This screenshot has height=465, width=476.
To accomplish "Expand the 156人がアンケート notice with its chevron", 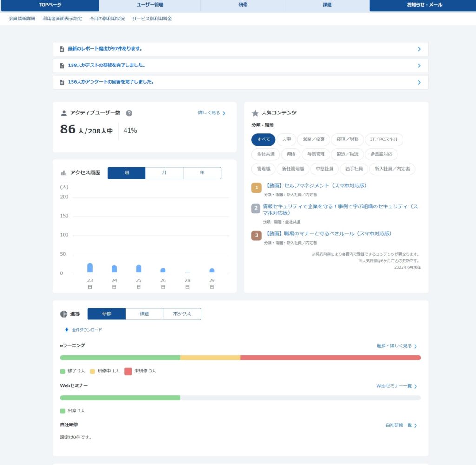I will point(419,82).
